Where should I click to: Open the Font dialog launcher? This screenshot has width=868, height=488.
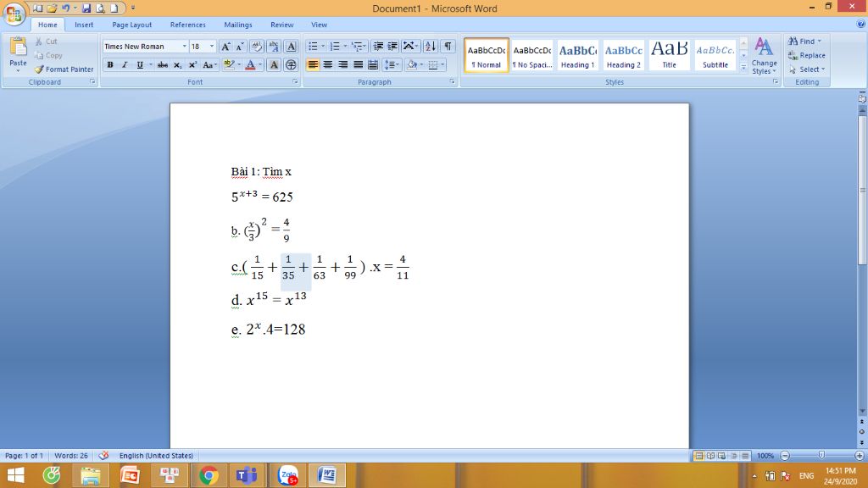295,82
